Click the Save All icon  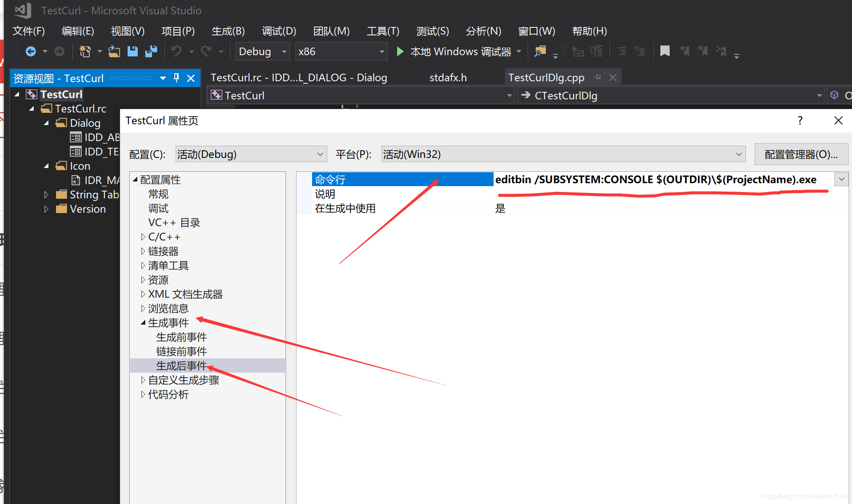click(x=151, y=51)
